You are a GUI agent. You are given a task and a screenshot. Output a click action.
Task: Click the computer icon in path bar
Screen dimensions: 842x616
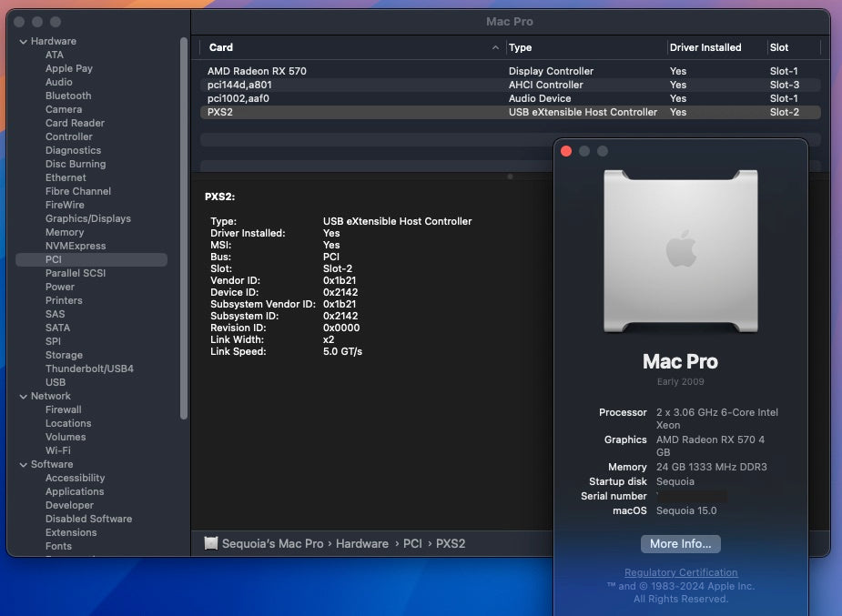tap(211, 543)
